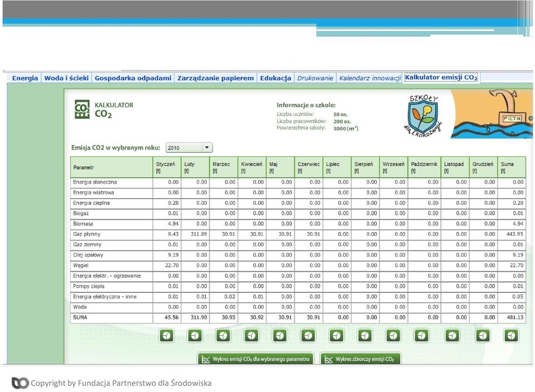Select the Energia cieplna row label
This screenshot has width=535, height=392.
pyautogui.click(x=91, y=203)
